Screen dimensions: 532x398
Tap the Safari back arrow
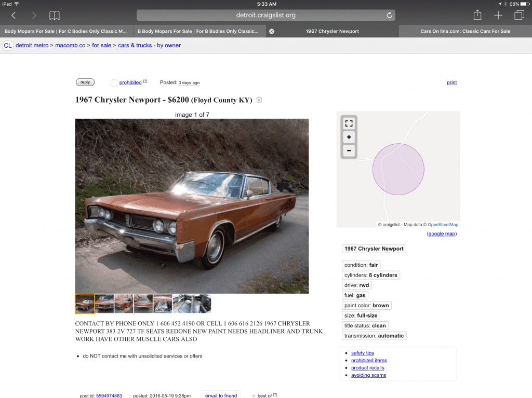tap(14, 15)
